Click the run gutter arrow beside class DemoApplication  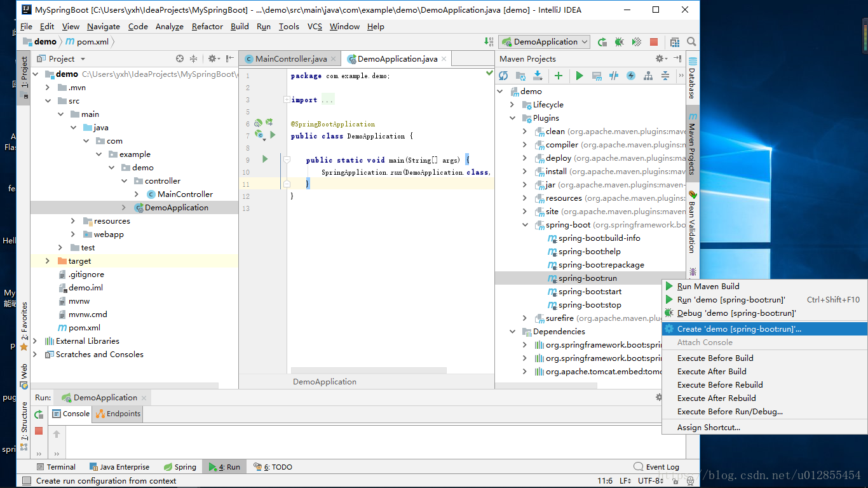273,135
